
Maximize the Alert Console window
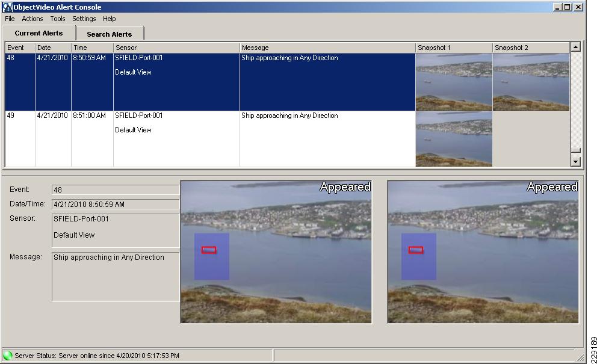[x=568, y=7]
